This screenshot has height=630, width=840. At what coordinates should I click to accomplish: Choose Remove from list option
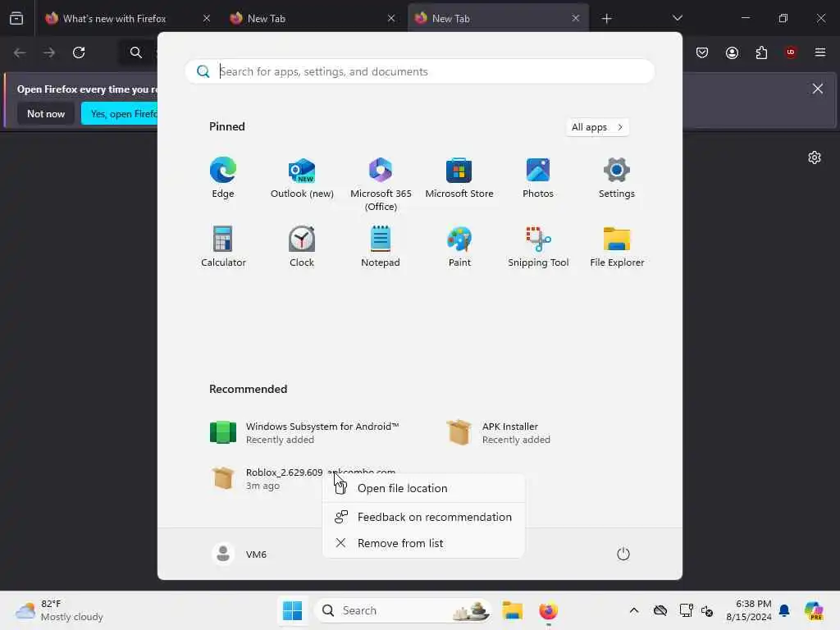pyautogui.click(x=423, y=543)
